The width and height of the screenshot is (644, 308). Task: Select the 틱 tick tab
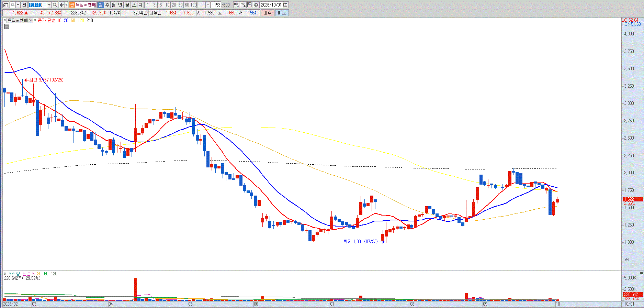[140, 5]
